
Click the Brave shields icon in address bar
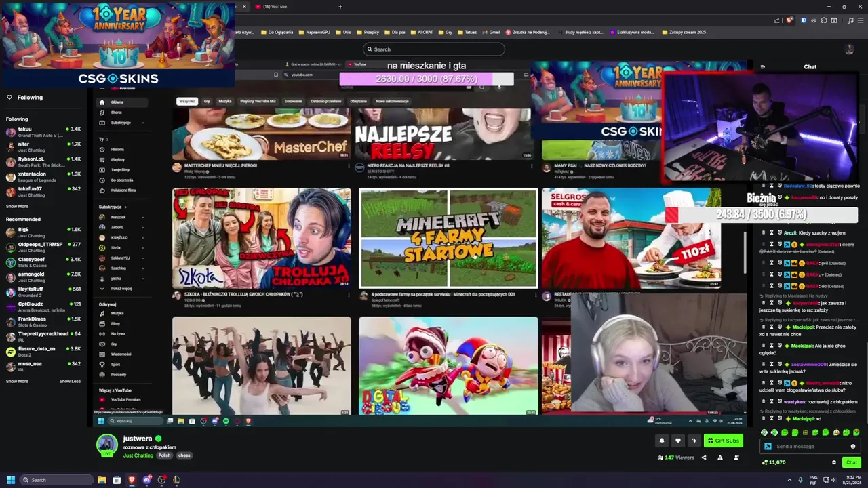pos(789,20)
